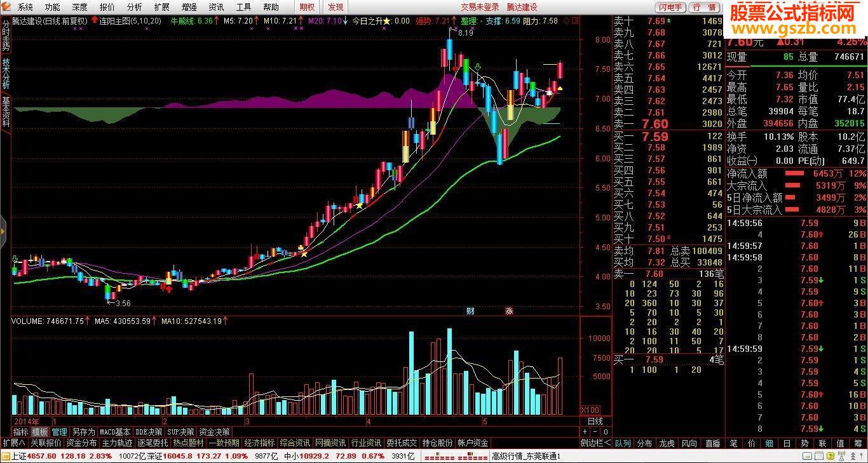Open the 委托成交 tab
Viewport: 868px width, 463px height.
(x=402, y=443)
